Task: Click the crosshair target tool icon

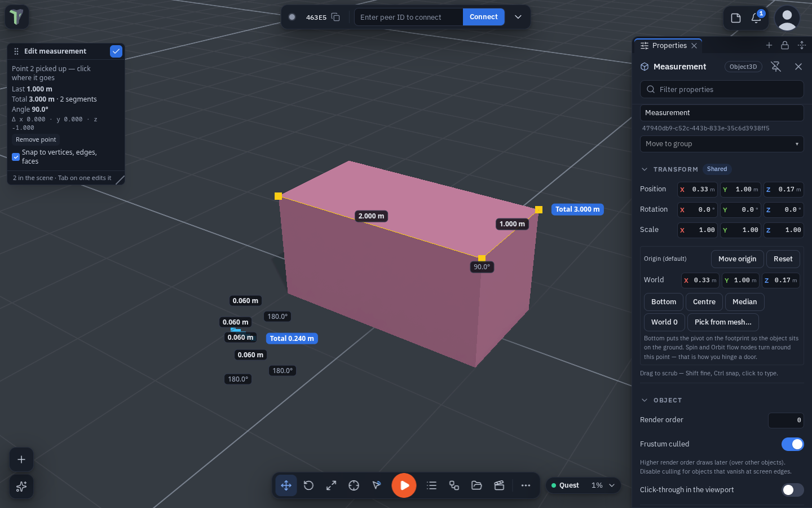Action: [x=354, y=485]
